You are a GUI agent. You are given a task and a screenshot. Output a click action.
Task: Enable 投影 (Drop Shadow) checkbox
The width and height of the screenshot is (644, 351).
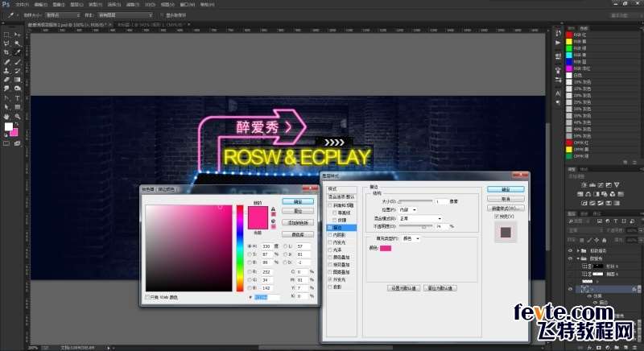330,287
